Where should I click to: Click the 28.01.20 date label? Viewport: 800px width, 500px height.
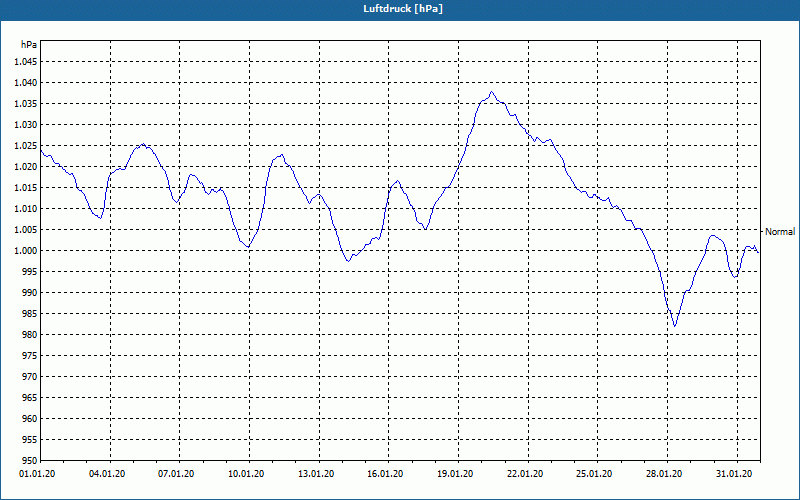(664, 474)
